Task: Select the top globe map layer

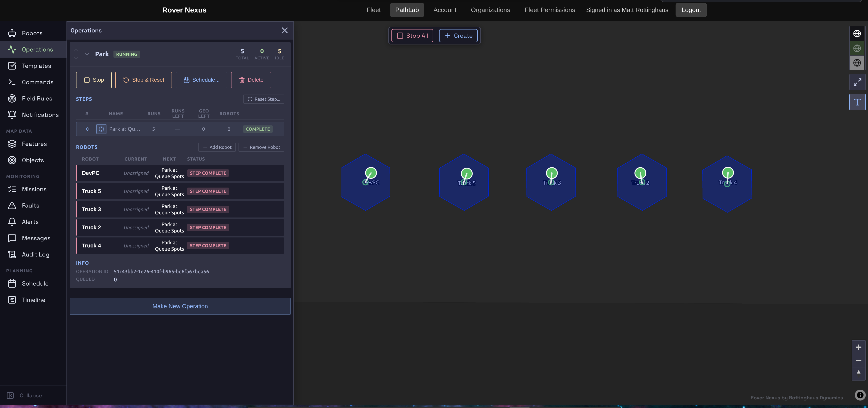Action: (857, 34)
